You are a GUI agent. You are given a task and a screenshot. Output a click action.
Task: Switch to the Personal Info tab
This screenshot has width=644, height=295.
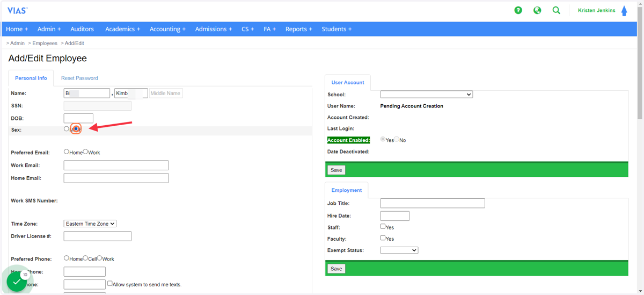click(31, 78)
